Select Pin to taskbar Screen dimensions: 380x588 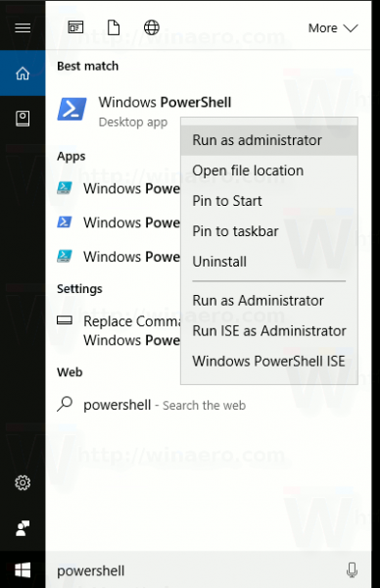pos(269,231)
